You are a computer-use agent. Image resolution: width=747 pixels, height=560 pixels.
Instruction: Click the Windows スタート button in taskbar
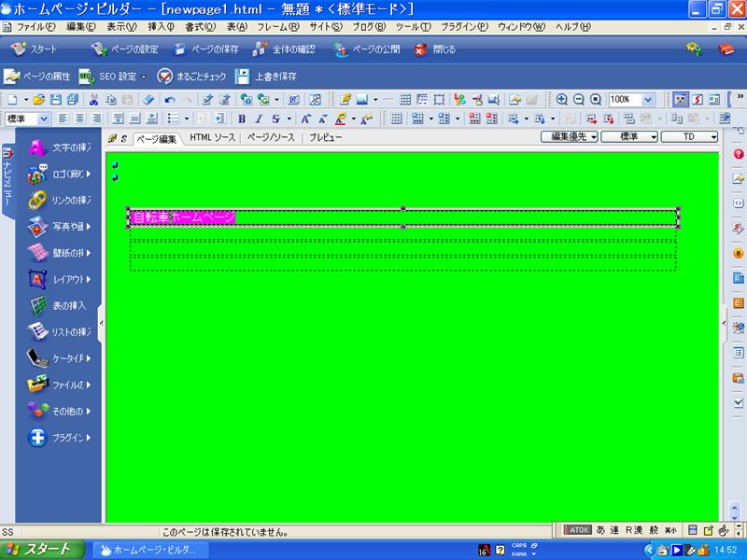[42, 550]
